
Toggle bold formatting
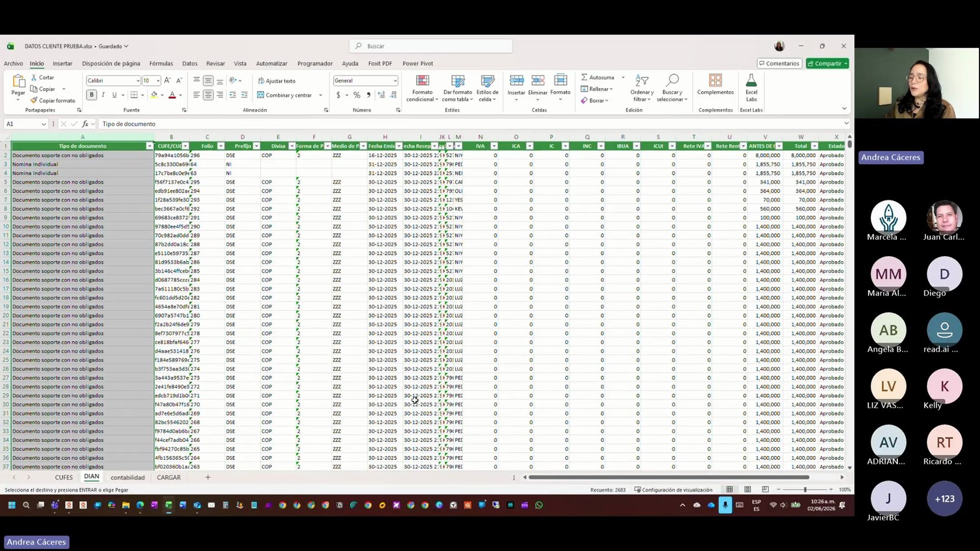tap(92, 95)
